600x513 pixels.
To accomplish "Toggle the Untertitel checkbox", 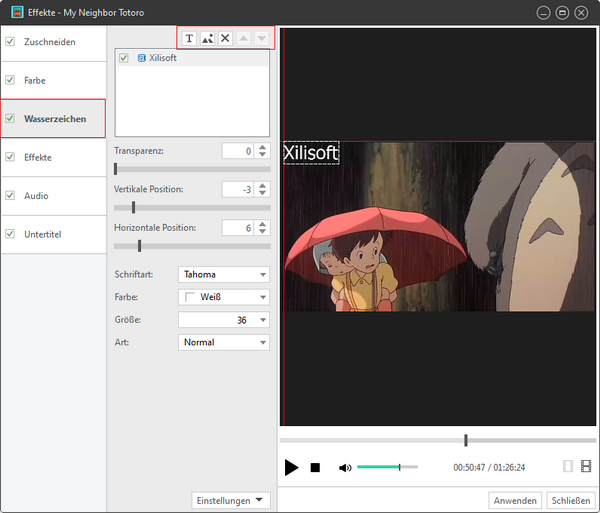I will tap(10, 234).
